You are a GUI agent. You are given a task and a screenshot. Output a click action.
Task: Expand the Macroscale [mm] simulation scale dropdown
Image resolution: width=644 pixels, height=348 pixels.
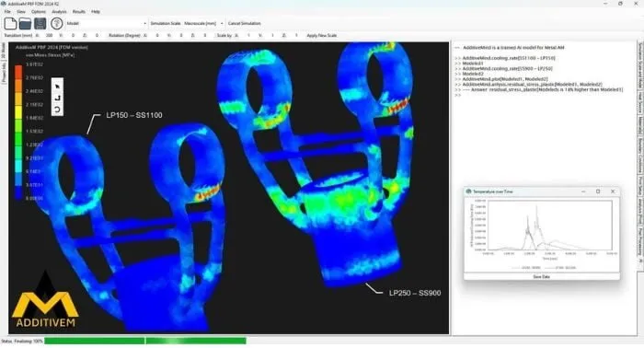point(203,23)
